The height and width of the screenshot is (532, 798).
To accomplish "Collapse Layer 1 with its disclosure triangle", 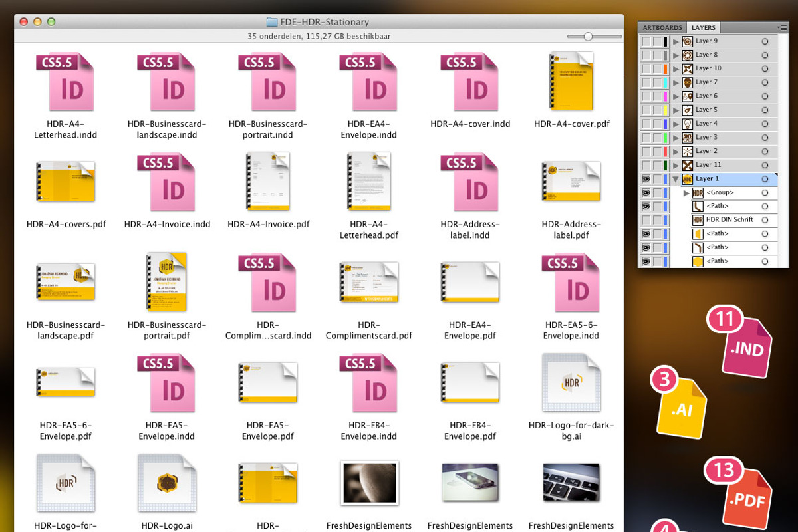I will 676,179.
